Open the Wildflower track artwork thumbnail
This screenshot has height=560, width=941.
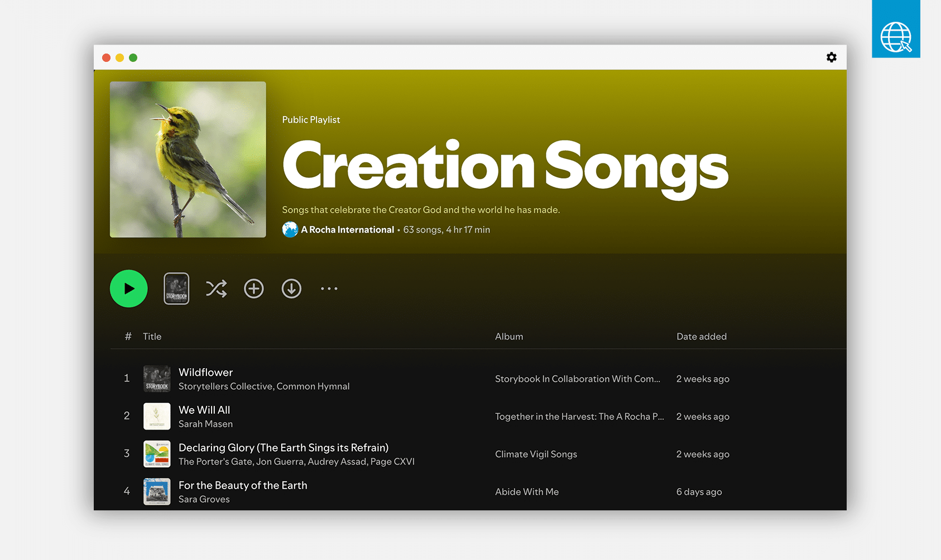[157, 379]
